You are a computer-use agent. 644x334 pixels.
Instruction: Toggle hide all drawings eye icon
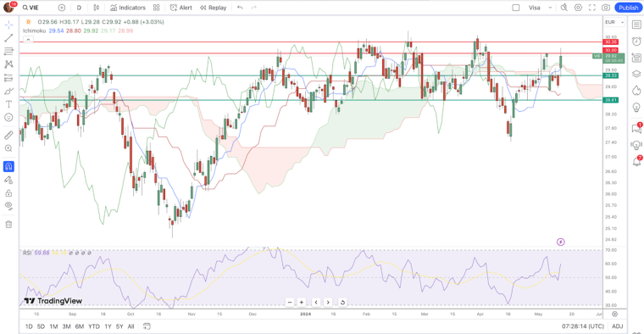(x=8, y=206)
